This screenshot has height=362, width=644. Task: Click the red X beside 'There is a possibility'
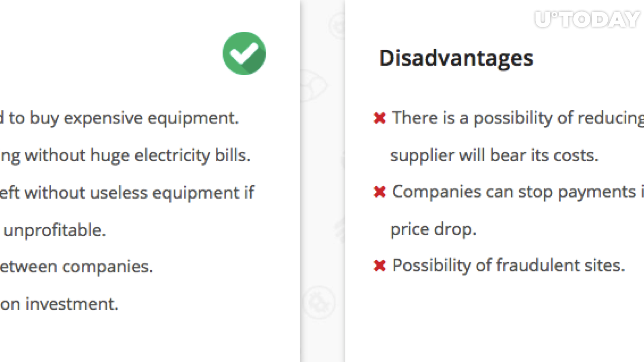click(380, 118)
